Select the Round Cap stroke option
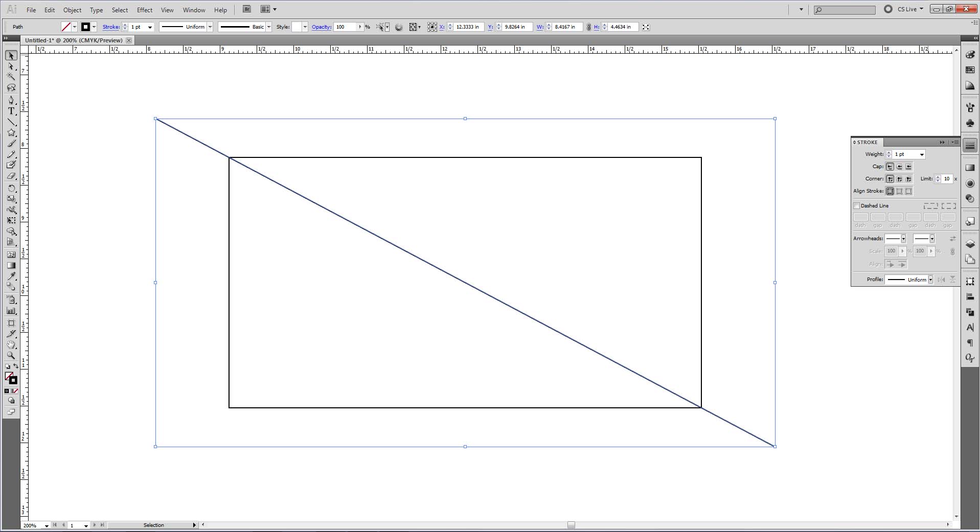The height and width of the screenshot is (532, 980). point(899,166)
